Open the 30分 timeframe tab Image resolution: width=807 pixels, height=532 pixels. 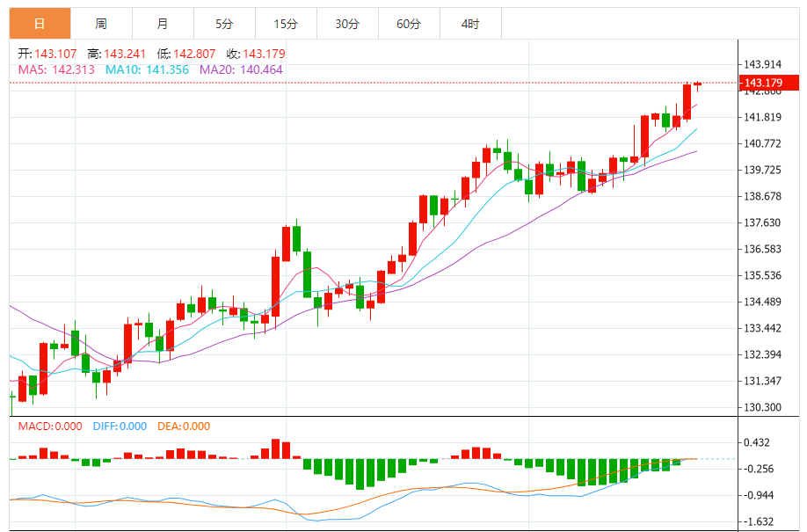[x=347, y=24]
